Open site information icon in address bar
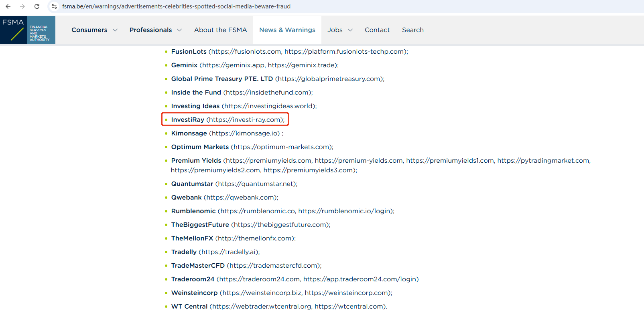Screen dimensions: 644x313 (54, 6)
